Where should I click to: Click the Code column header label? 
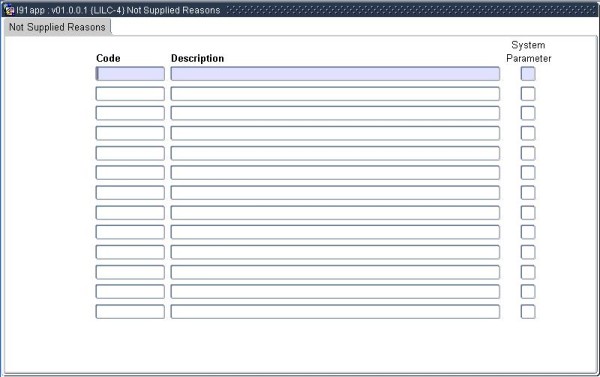click(x=108, y=58)
